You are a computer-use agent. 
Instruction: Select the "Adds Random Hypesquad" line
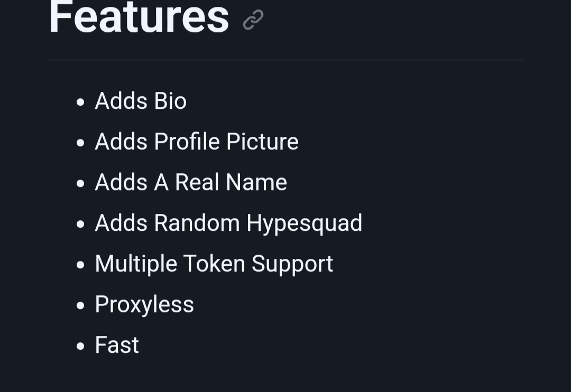pos(228,223)
